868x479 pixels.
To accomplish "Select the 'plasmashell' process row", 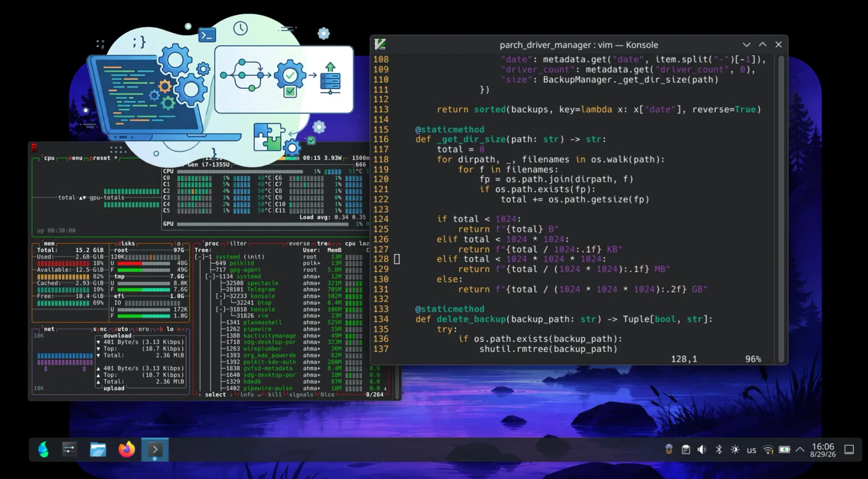I will click(281, 322).
